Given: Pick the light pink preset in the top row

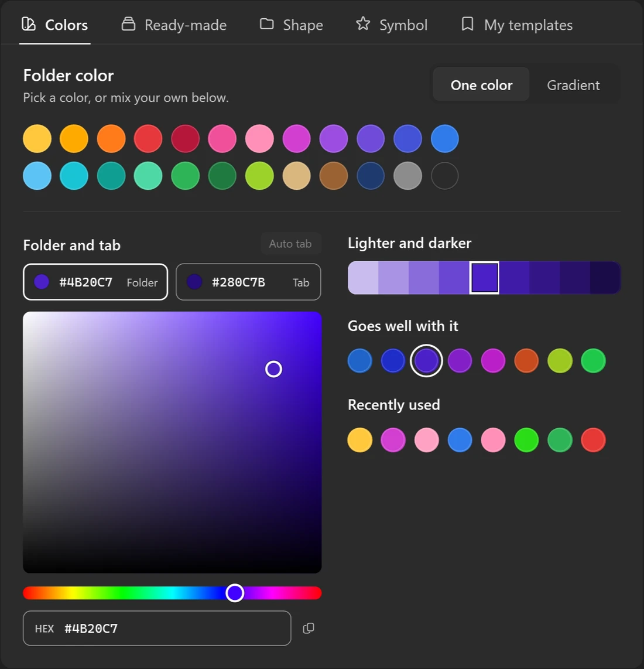Looking at the screenshot, I should click(x=259, y=139).
